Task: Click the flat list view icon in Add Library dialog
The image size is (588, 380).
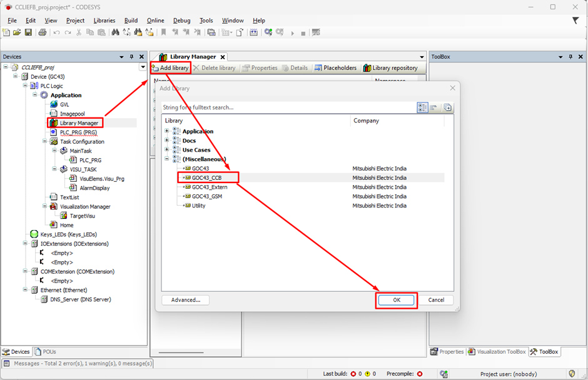Action: 434,107
